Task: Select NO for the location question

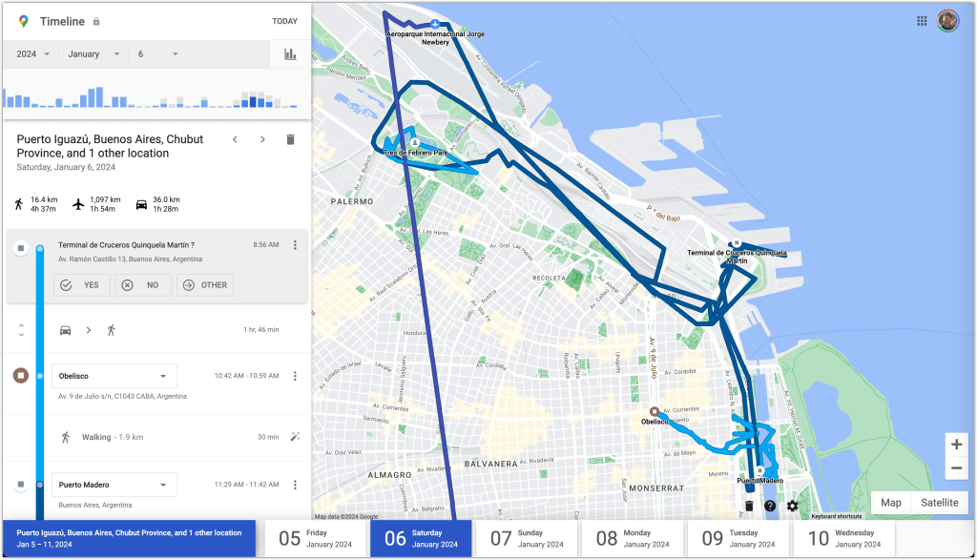Action: click(x=142, y=285)
